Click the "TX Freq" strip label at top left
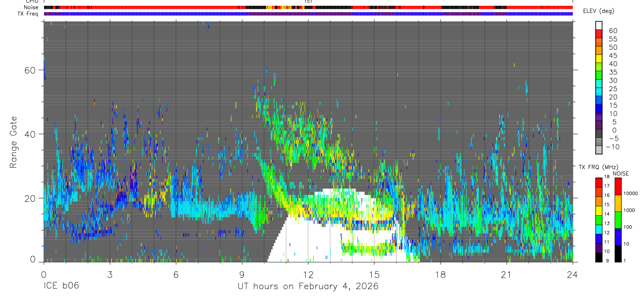 28,14
